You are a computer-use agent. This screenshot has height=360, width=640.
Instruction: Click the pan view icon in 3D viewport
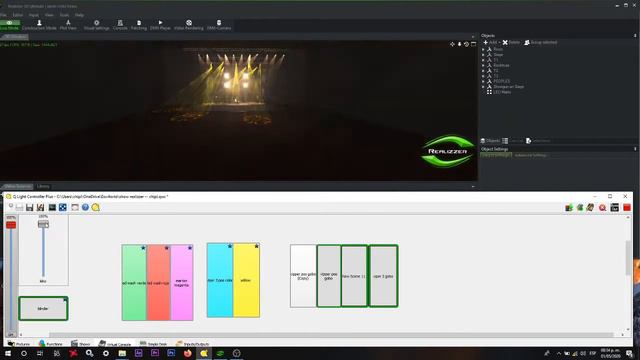(452, 44)
